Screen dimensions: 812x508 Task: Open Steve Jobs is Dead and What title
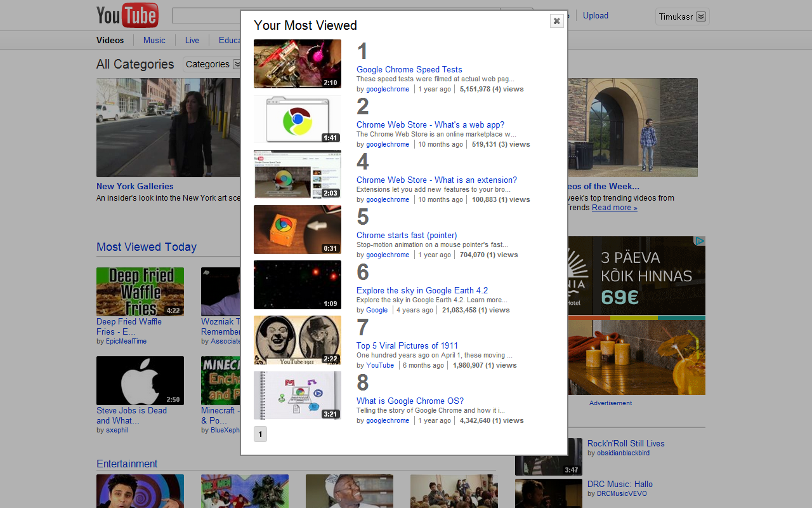pos(131,415)
